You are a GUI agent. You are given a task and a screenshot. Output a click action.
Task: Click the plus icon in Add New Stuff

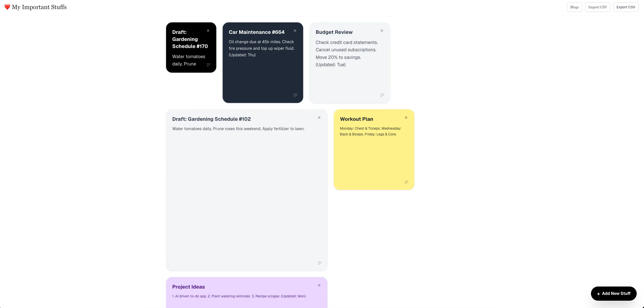pos(598,294)
